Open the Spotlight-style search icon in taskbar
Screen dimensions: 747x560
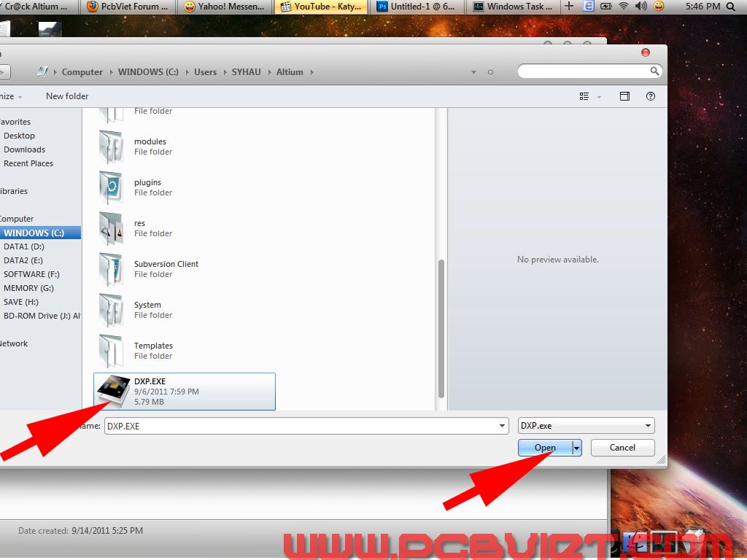731,7
